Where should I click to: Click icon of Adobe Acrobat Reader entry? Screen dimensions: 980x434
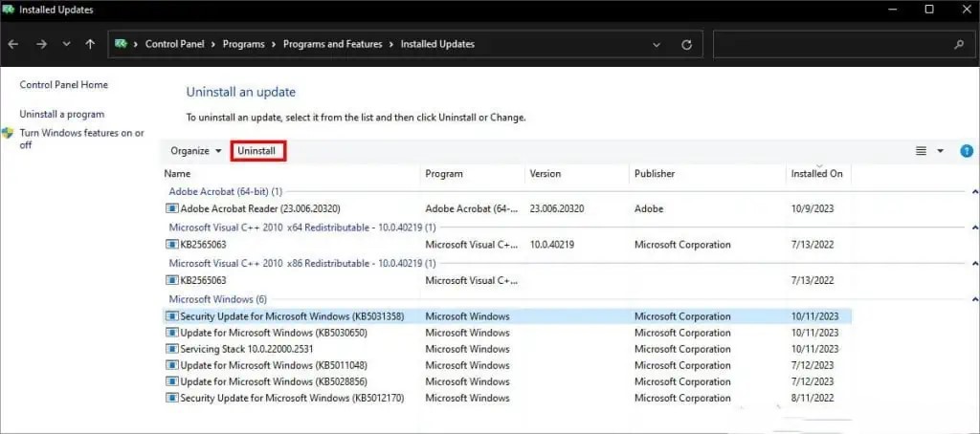point(172,208)
